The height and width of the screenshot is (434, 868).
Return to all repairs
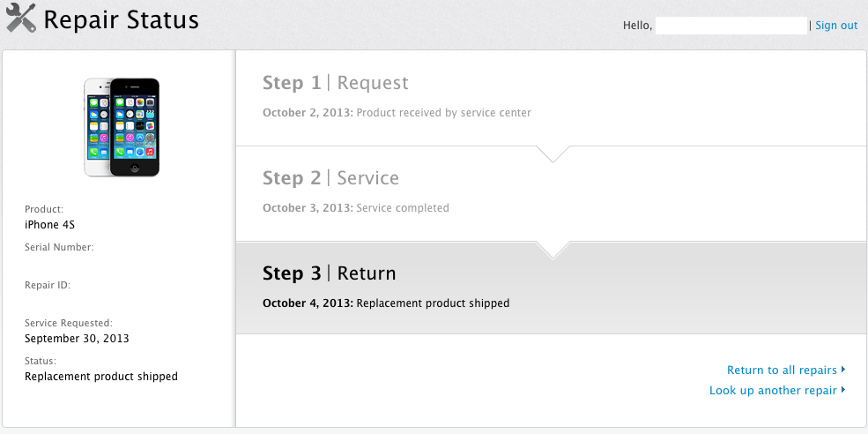(x=782, y=370)
